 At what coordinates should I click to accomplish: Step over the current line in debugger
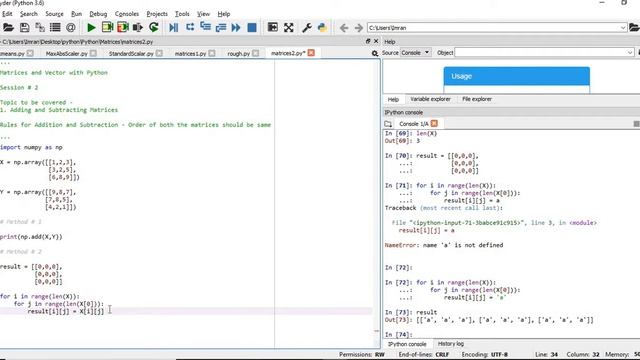point(190,27)
